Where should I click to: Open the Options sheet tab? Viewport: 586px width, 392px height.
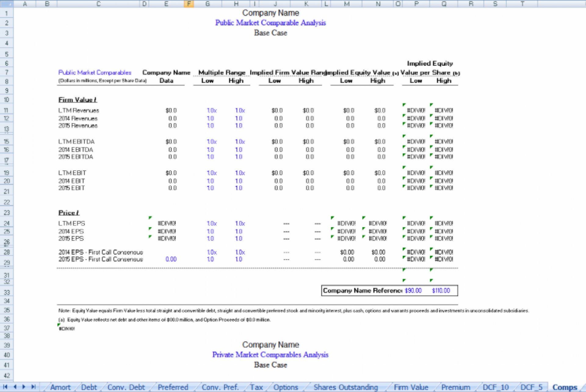tap(286, 387)
